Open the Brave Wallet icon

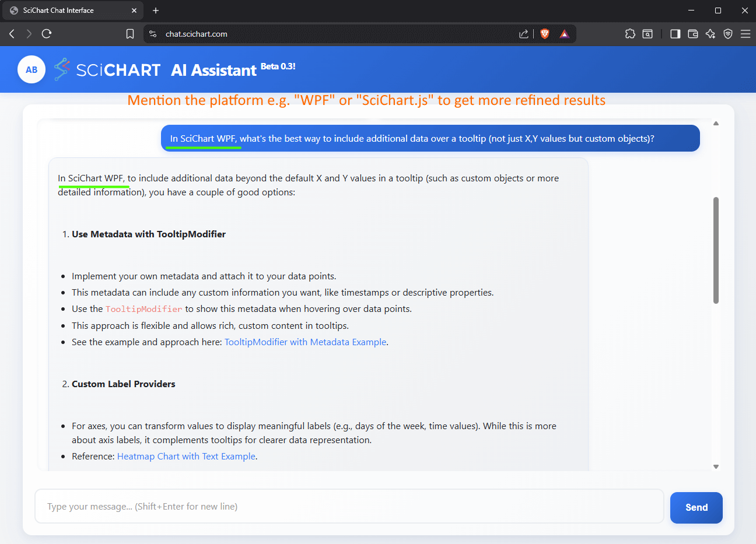[693, 34]
